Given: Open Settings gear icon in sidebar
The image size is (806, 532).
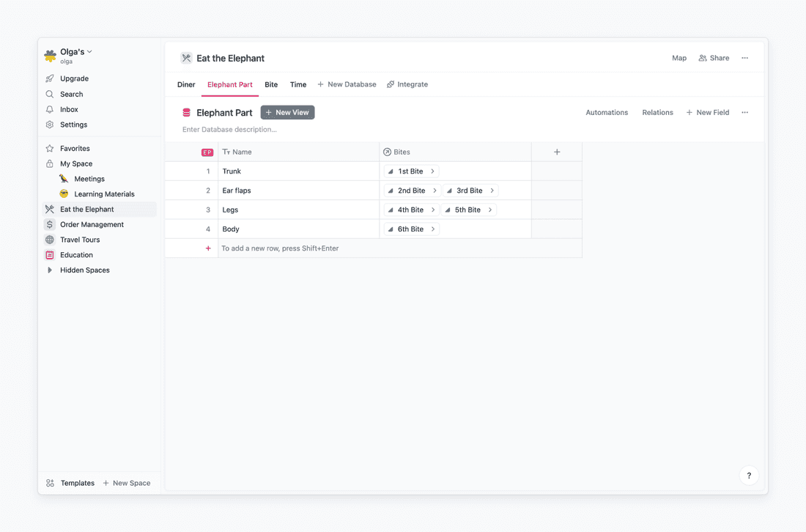Looking at the screenshot, I should tap(50, 125).
